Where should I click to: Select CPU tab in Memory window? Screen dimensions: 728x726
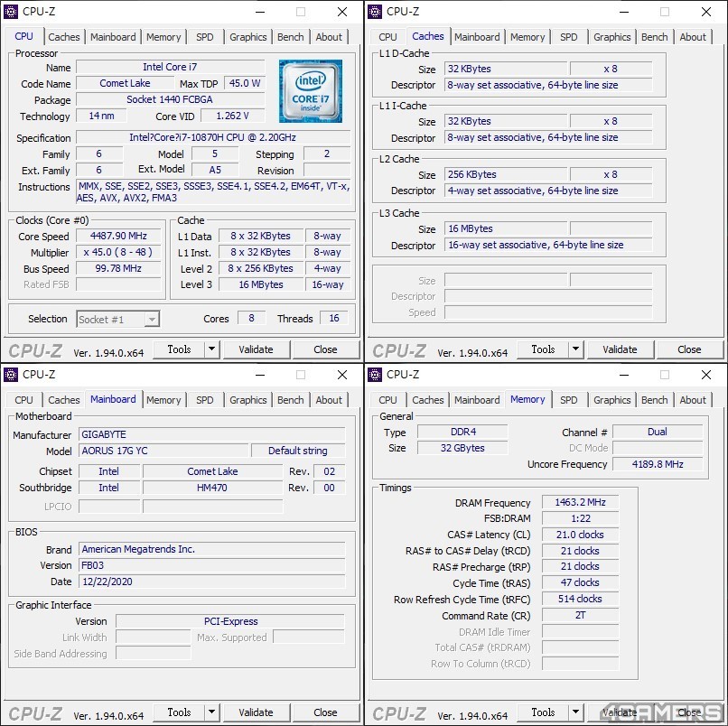387,400
